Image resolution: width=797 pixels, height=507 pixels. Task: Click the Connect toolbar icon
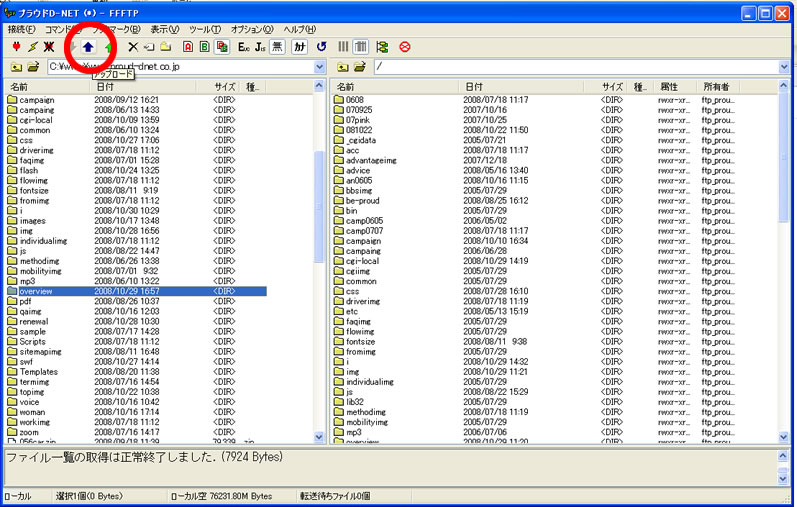click(16, 47)
